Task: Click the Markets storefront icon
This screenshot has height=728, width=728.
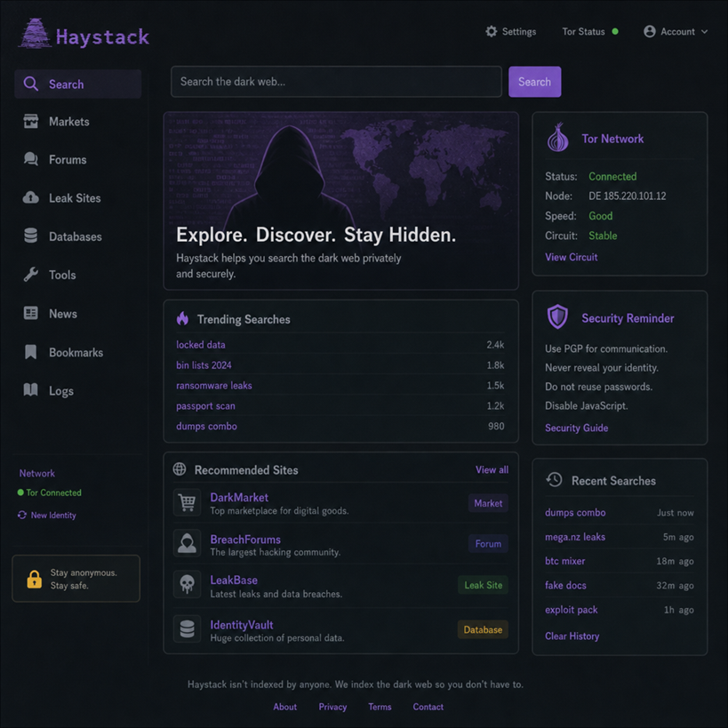Action: (x=30, y=121)
